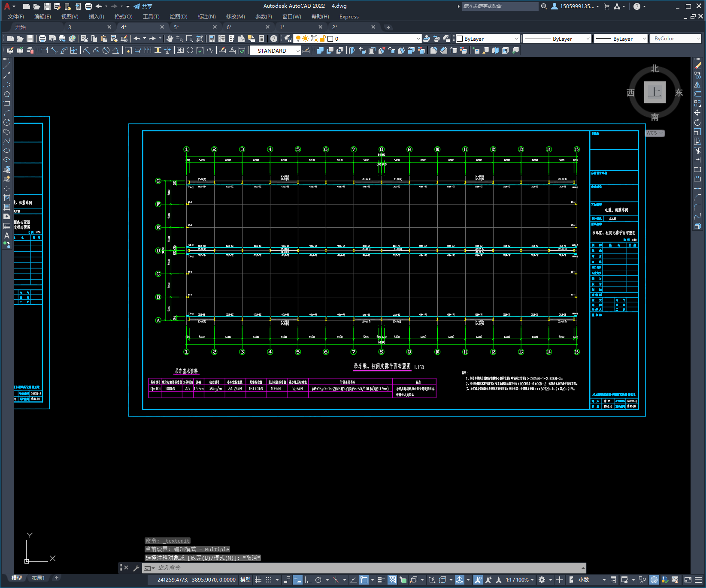Select the Rotate tool in modify toolbar
706x588 pixels.
[697, 122]
